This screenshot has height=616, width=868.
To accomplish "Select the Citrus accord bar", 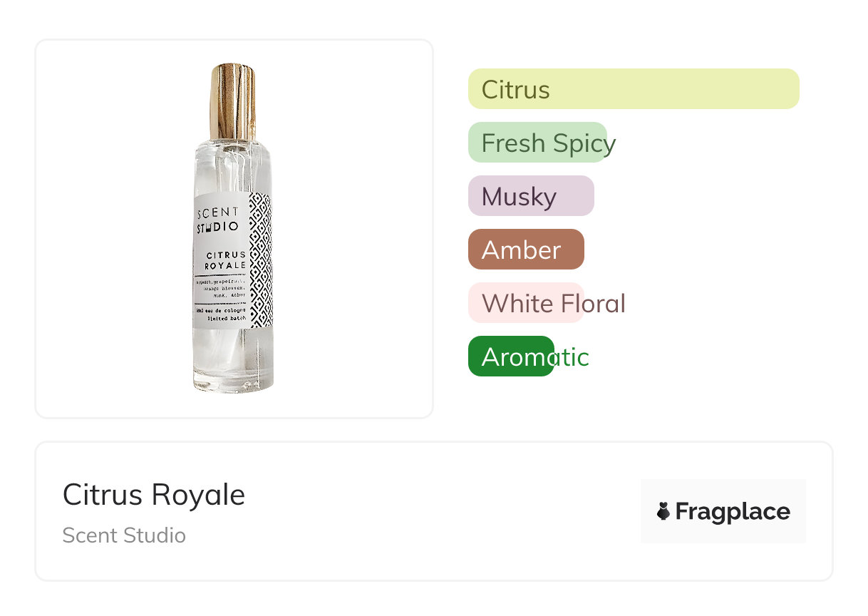I will point(633,89).
